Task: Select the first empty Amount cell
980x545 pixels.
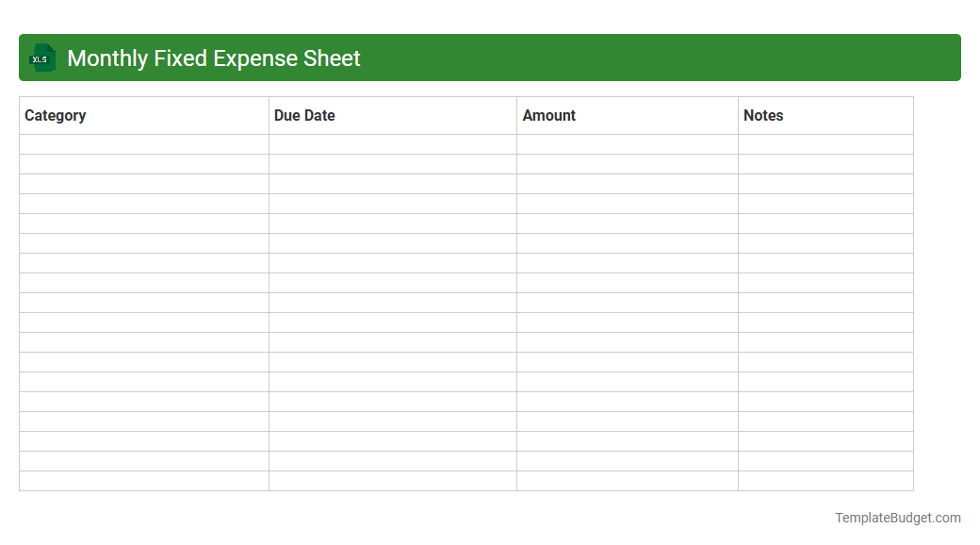Action: click(627, 143)
